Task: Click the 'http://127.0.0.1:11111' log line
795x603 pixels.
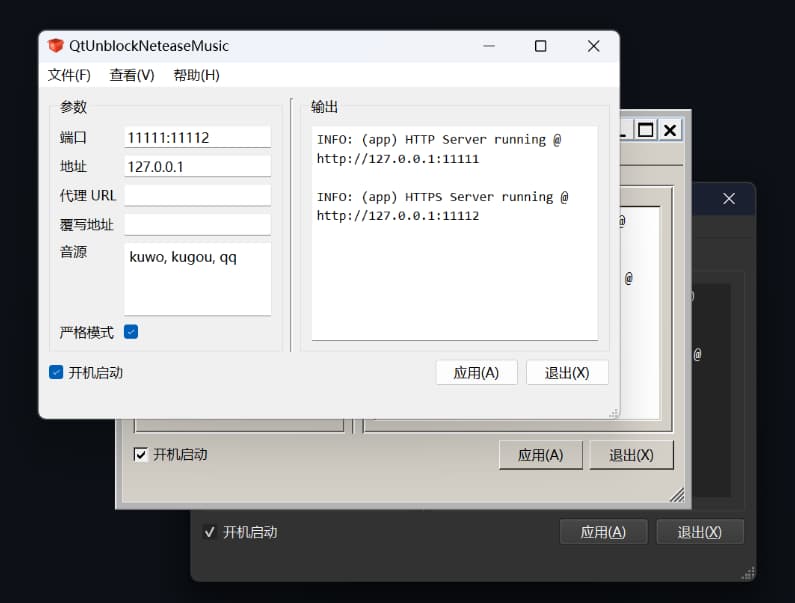Action: 398,159
